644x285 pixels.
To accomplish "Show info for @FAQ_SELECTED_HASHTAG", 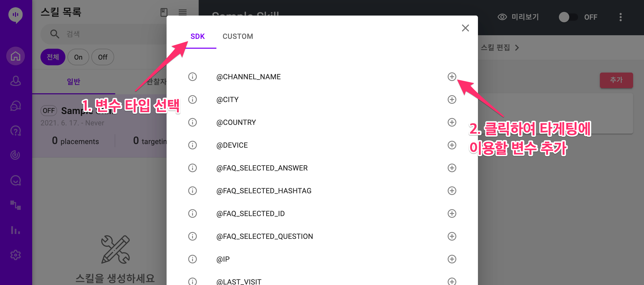I will point(193,191).
